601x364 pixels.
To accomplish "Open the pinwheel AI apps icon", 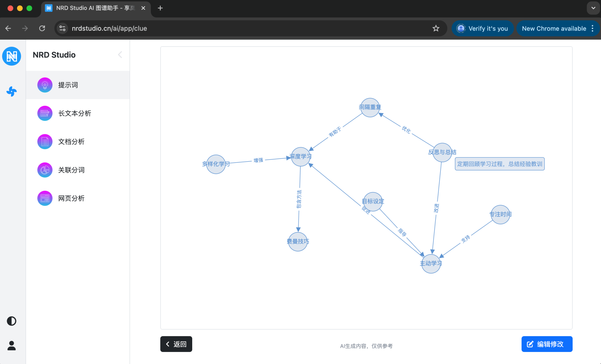I will (x=11, y=91).
